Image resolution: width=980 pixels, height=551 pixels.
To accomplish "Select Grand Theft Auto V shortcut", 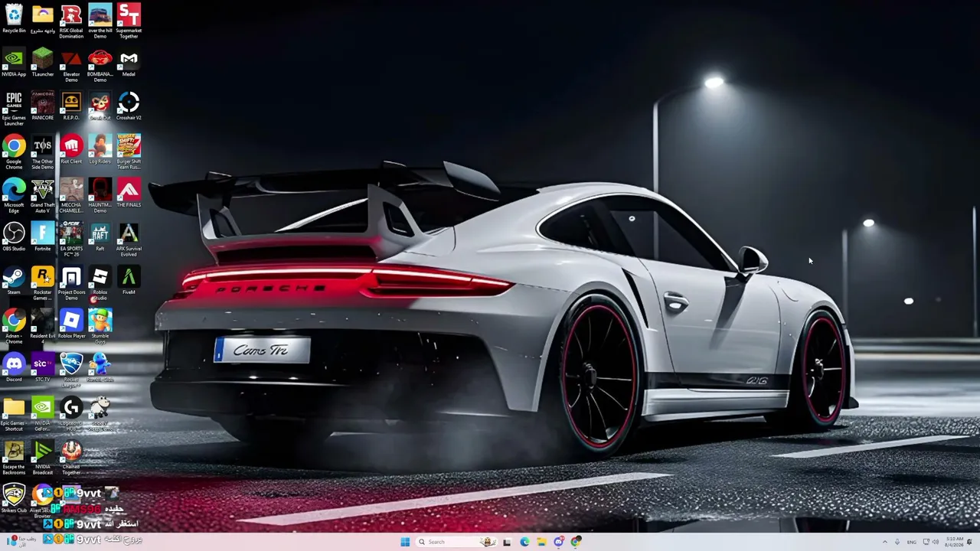I will (43, 197).
